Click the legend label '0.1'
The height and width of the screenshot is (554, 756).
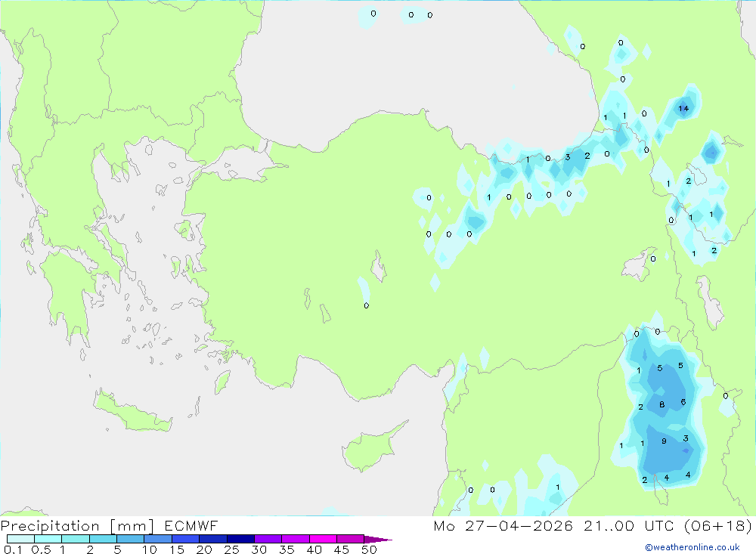click(x=13, y=549)
